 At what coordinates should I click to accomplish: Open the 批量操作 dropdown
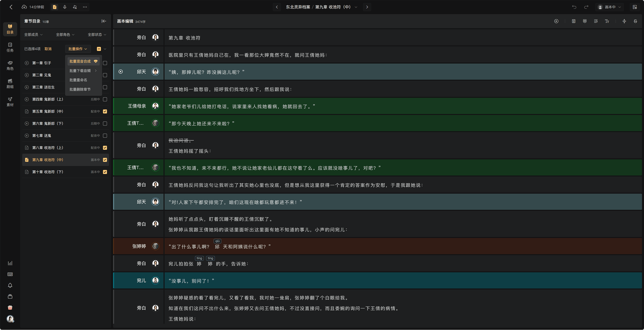pos(78,49)
